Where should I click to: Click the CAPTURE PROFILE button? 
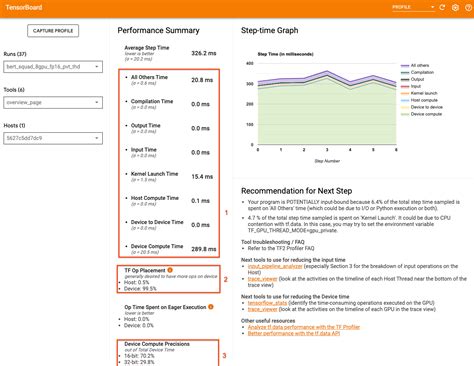(53, 31)
